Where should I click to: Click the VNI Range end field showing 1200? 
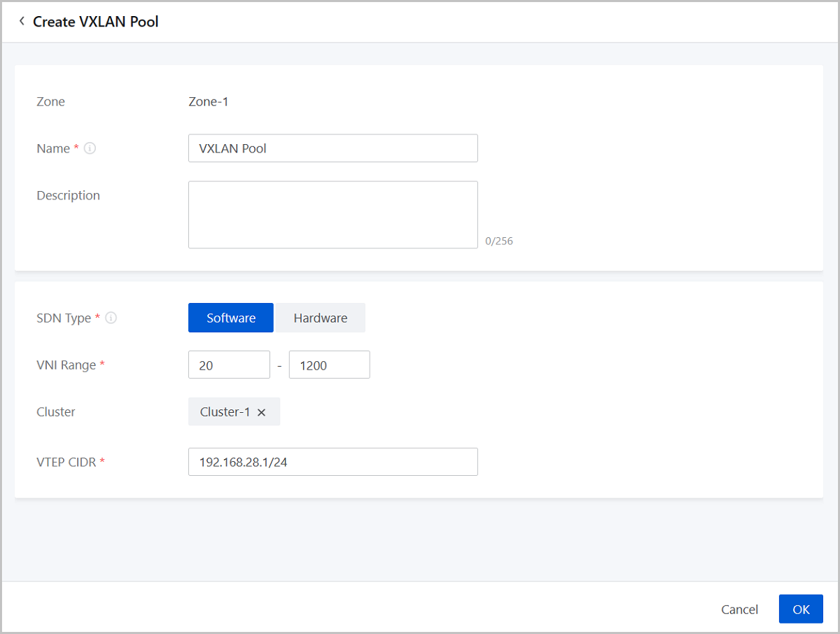pyautogui.click(x=329, y=365)
